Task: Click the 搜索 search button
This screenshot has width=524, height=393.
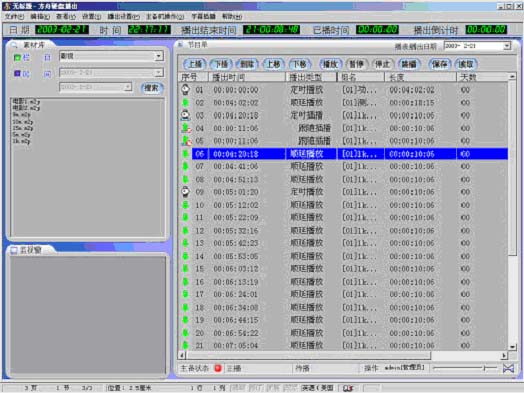Action: tap(152, 88)
